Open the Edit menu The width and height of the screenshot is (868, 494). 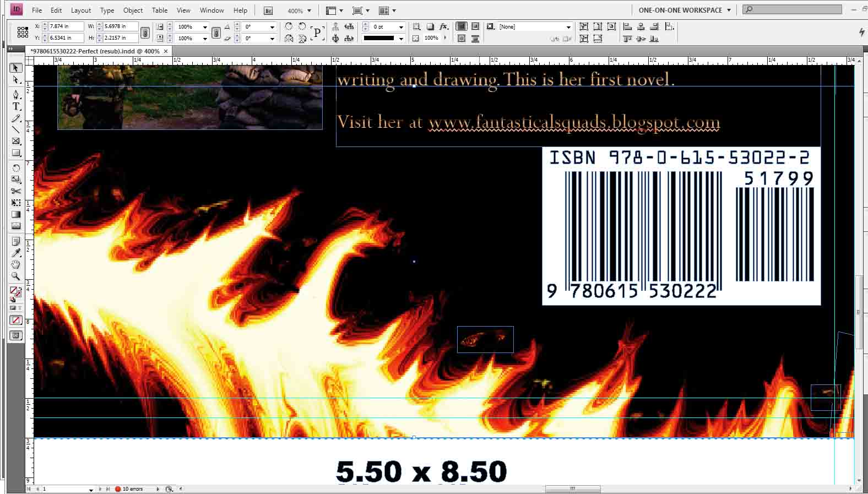[56, 10]
